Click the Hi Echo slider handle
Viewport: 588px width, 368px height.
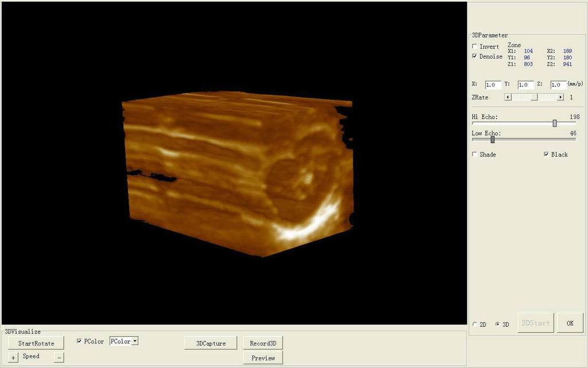[555, 123]
